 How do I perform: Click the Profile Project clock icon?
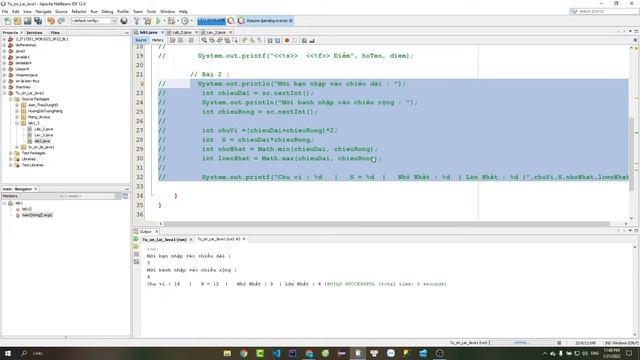(x=184, y=21)
